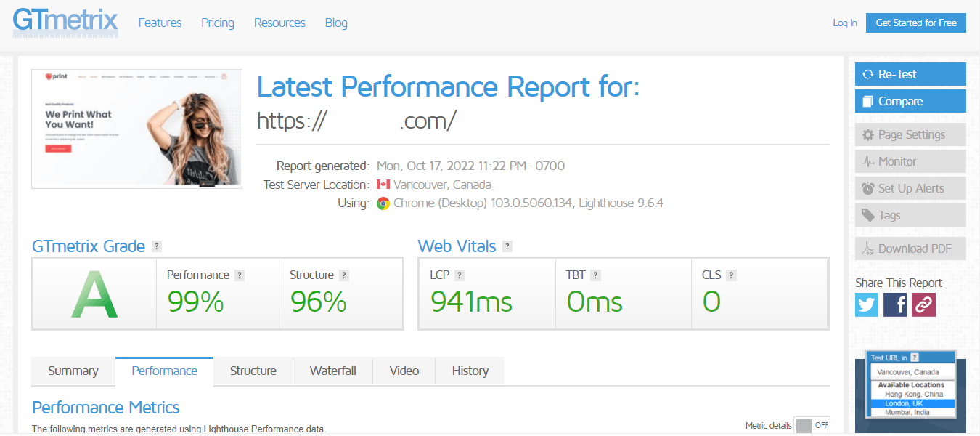Open the Pricing navigation link
980x436 pixels.
[218, 23]
